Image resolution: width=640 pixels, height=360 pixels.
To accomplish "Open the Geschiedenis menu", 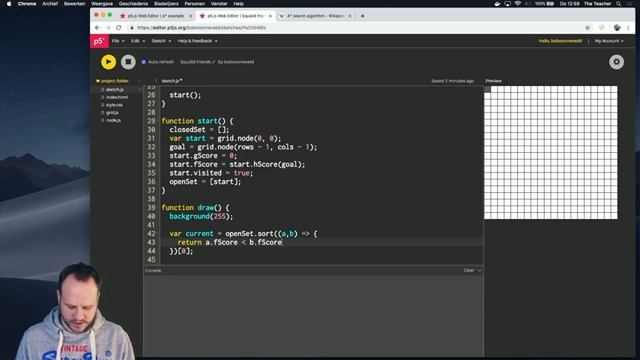I will tap(133, 4).
